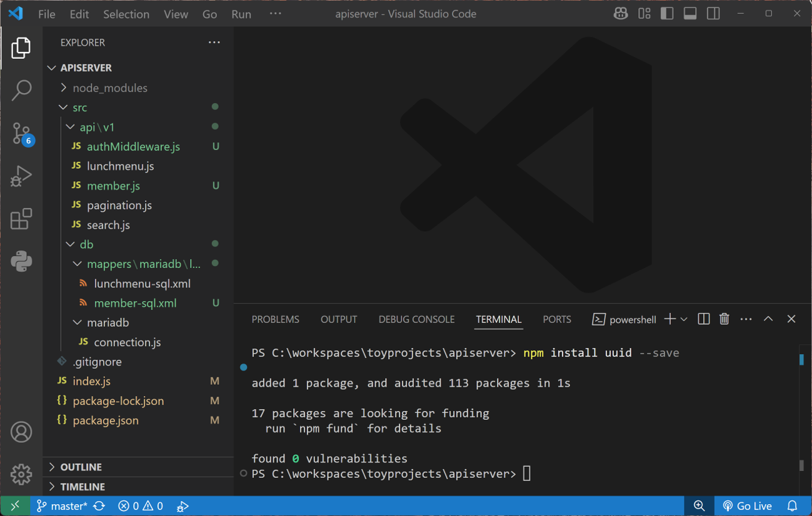
Task: Close the terminal panel
Action: [791, 319]
